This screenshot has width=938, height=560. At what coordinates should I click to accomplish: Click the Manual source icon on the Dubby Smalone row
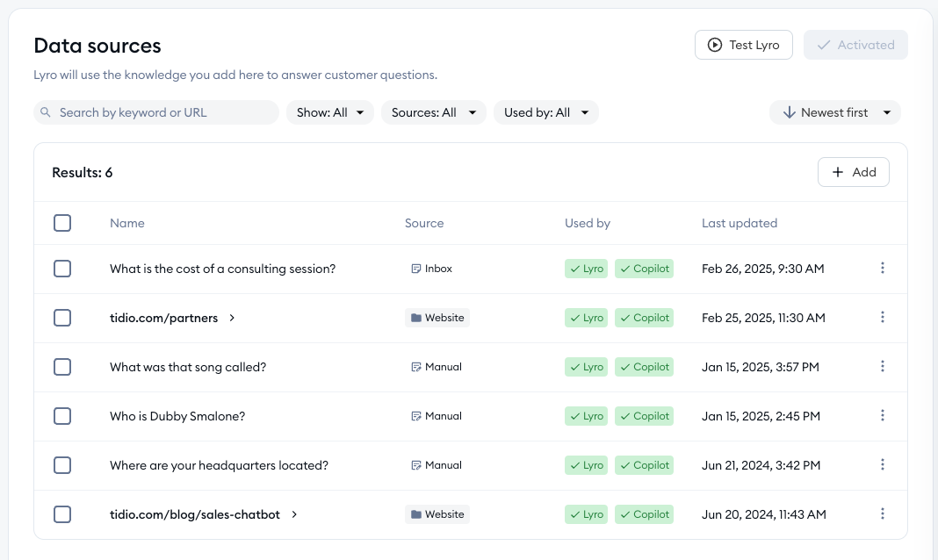click(x=416, y=416)
